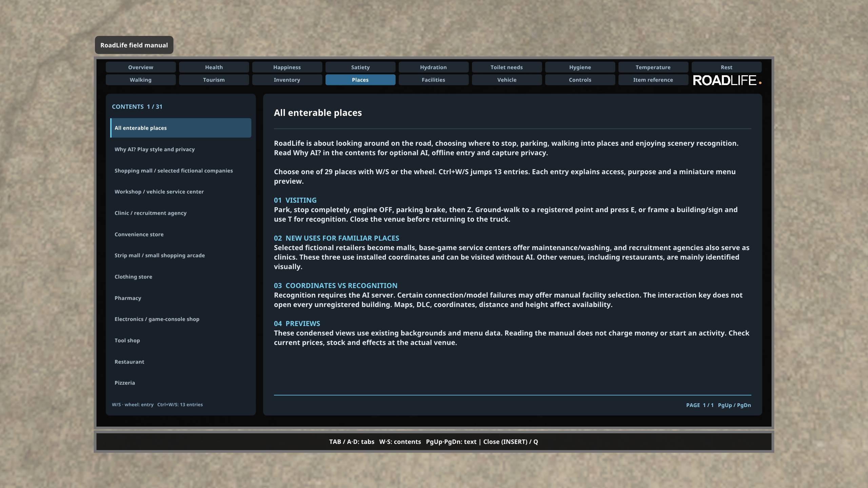Switch to the Hygiene tab
868x488 pixels.
580,67
